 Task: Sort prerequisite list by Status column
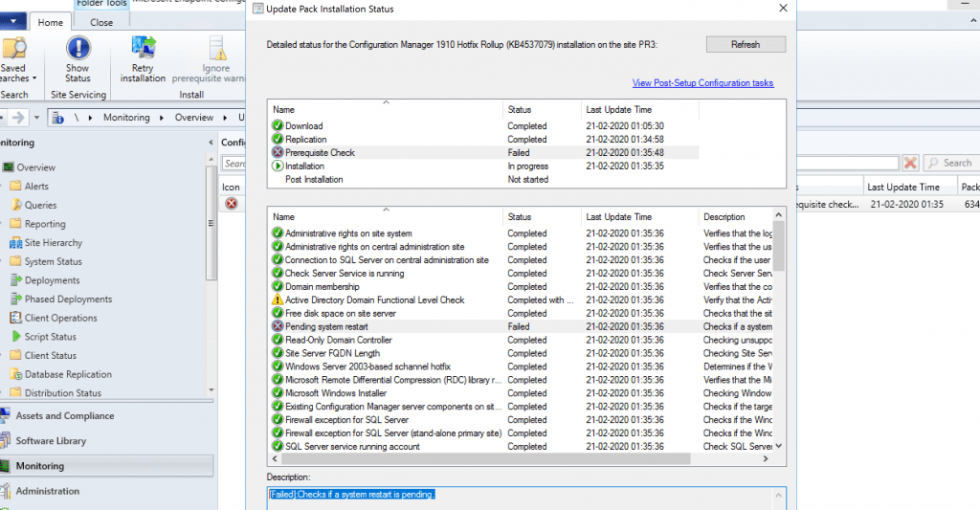(542, 217)
